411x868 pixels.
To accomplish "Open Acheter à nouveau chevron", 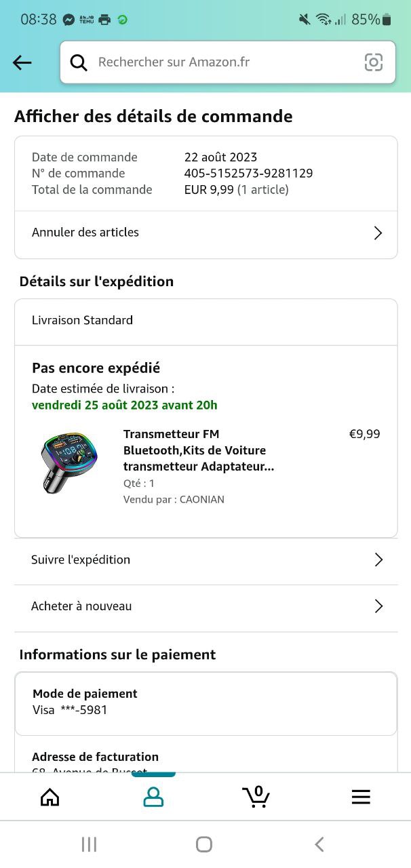I will click(378, 606).
